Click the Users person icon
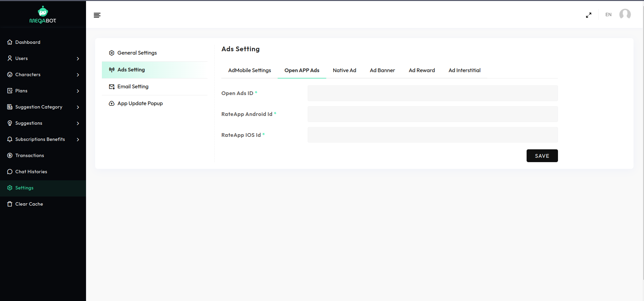Screen dimensions: 644x301 coord(10,58)
